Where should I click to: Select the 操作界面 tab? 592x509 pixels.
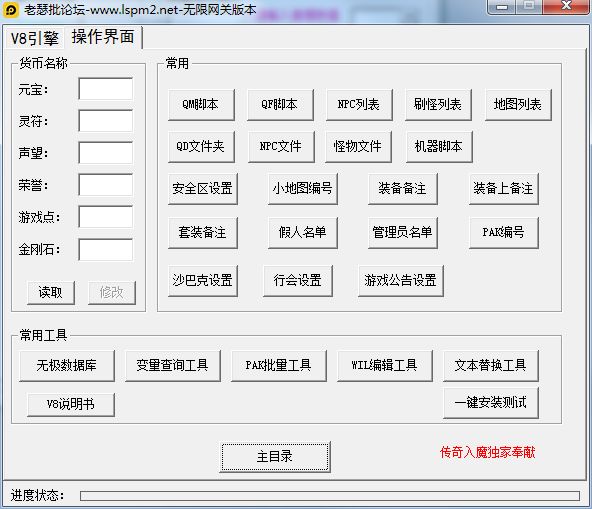click(103, 37)
